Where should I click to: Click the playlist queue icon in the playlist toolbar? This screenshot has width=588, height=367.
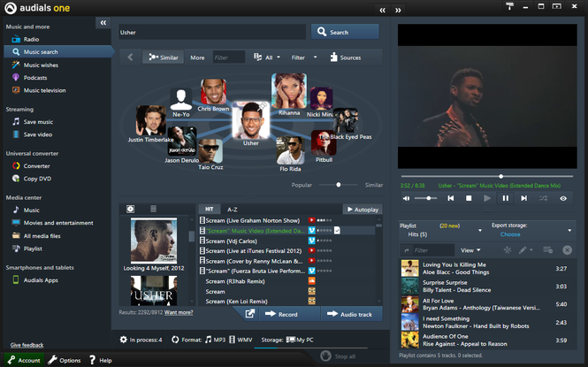coord(547,250)
